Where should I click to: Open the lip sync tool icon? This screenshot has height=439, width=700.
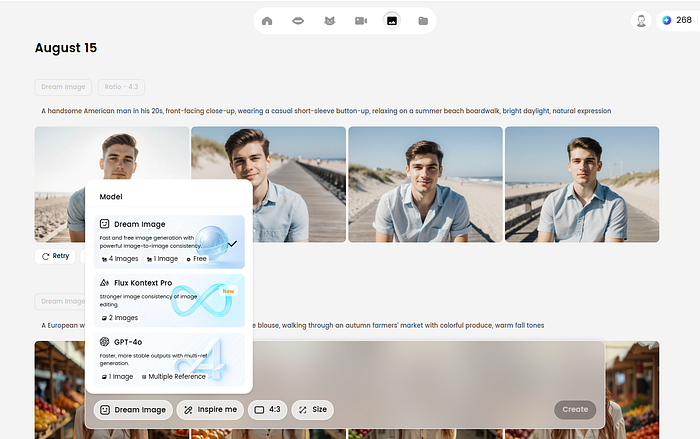click(297, 20)
